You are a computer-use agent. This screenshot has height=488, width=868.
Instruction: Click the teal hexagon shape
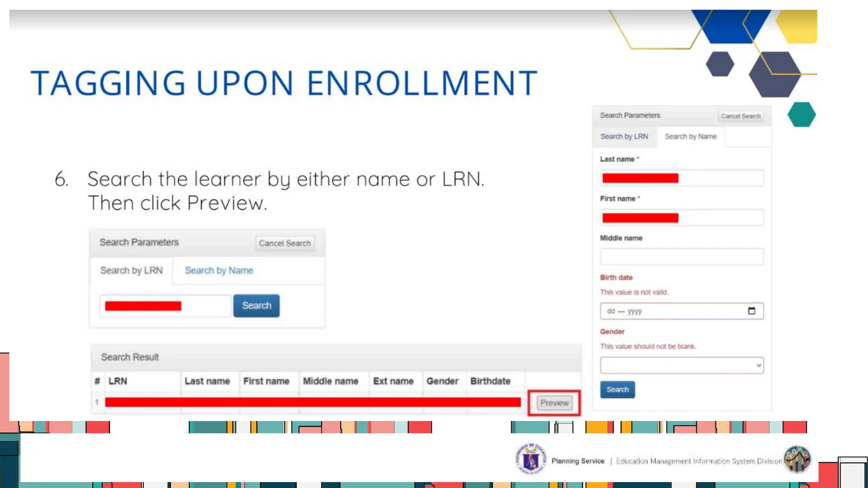[801, 114]
